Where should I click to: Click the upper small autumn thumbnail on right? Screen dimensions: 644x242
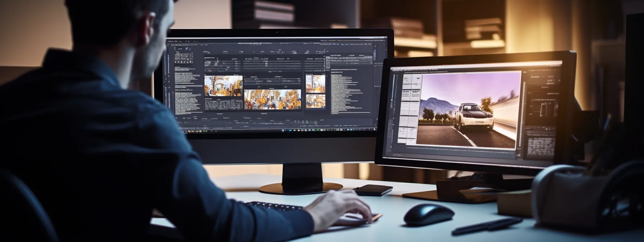coord(315,83)
